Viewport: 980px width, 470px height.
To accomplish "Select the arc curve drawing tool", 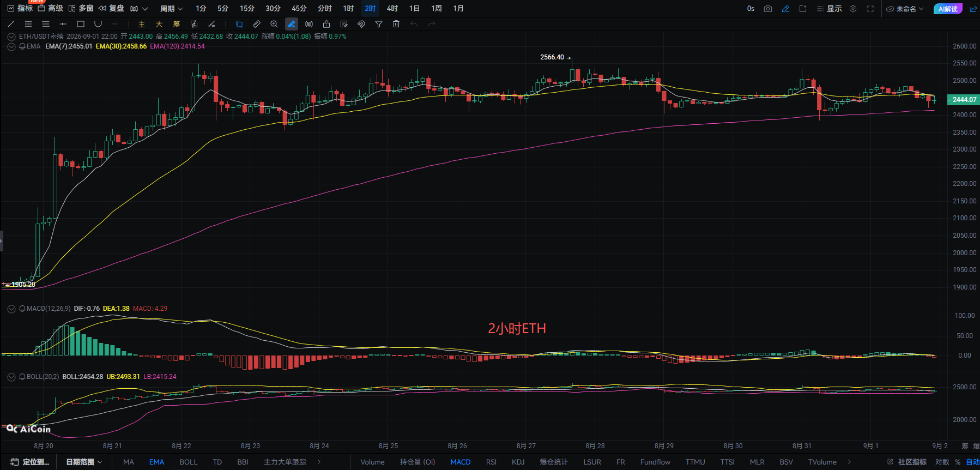I will point(98,24).
